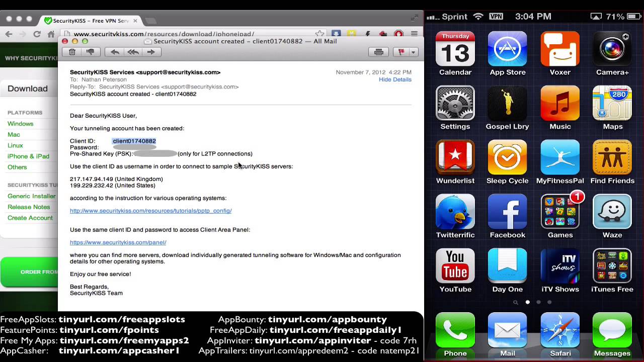Select Mac platform in sidebar

tap(14, 135)
